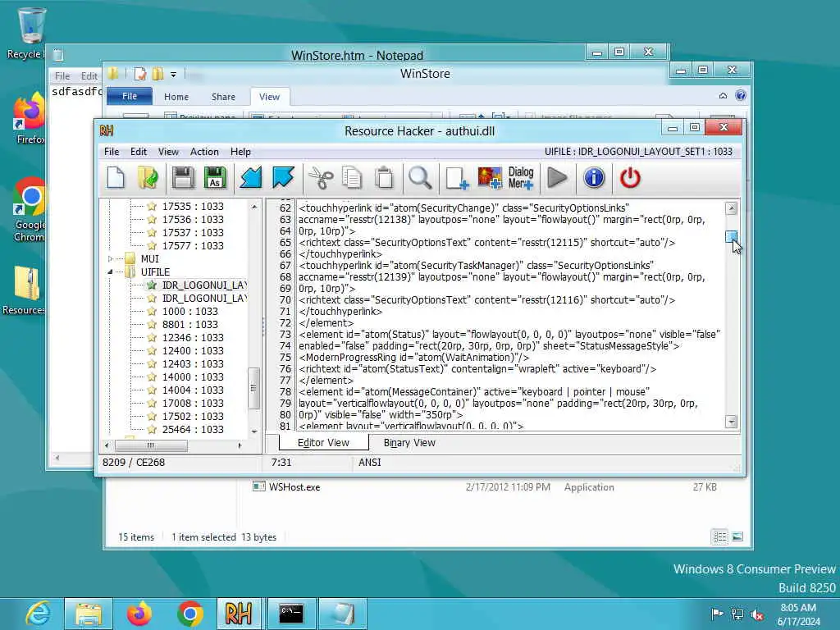Click the Save As floppy icon

point(216,178)
